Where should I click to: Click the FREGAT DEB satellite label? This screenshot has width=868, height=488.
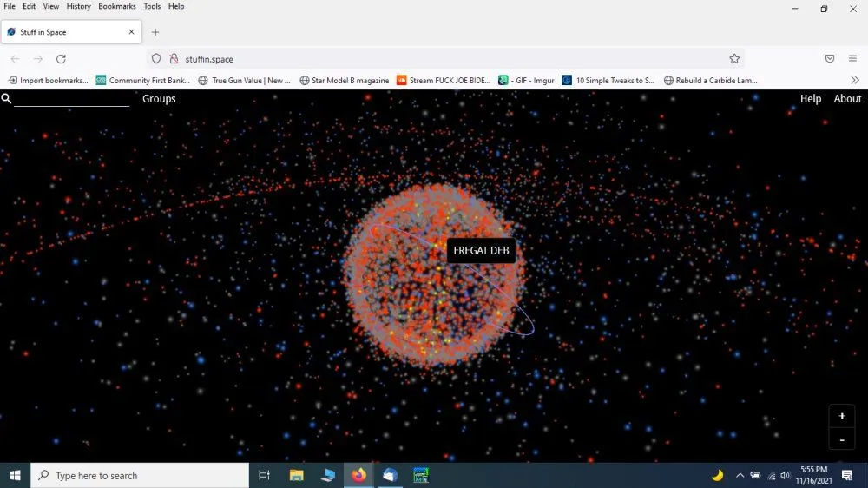pos(481,250)
